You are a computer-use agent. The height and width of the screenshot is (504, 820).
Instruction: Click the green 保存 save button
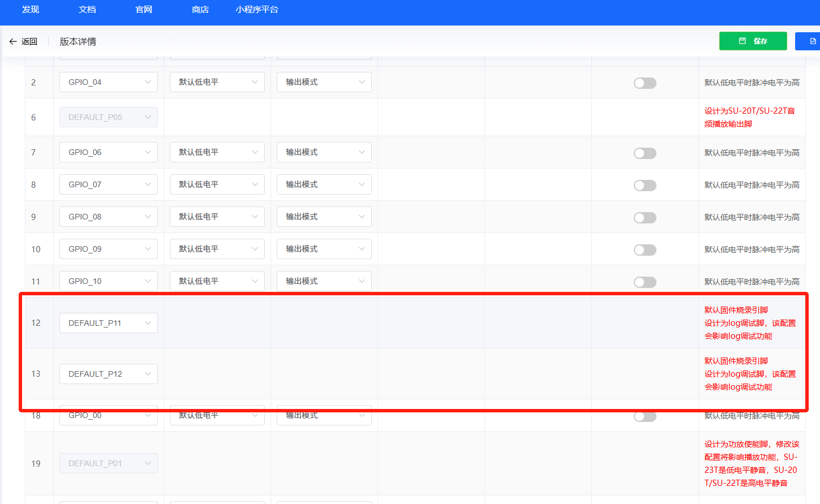click(753, 41)
